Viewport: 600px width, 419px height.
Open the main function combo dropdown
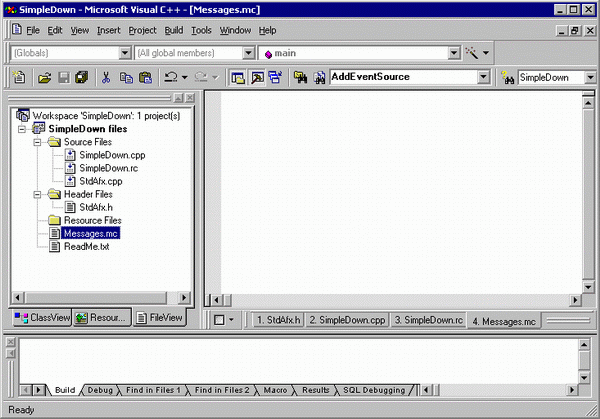point(454,53)
